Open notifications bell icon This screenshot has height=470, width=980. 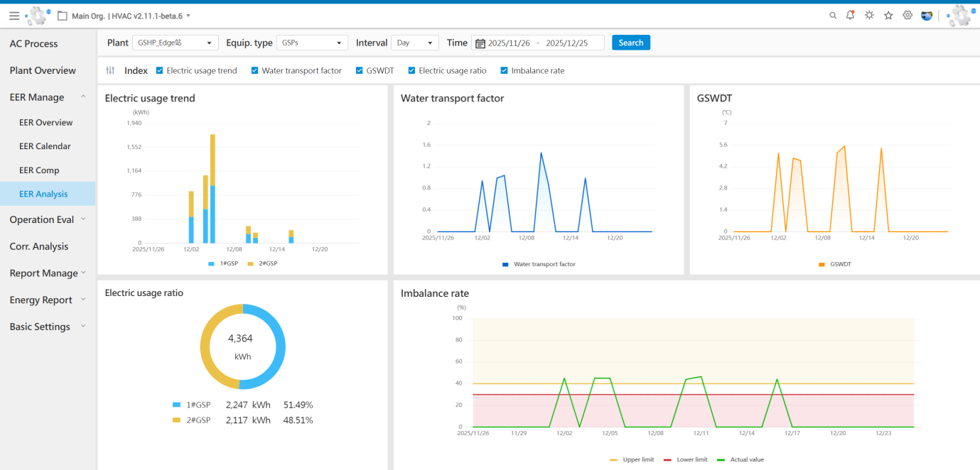tap(851, 16)
